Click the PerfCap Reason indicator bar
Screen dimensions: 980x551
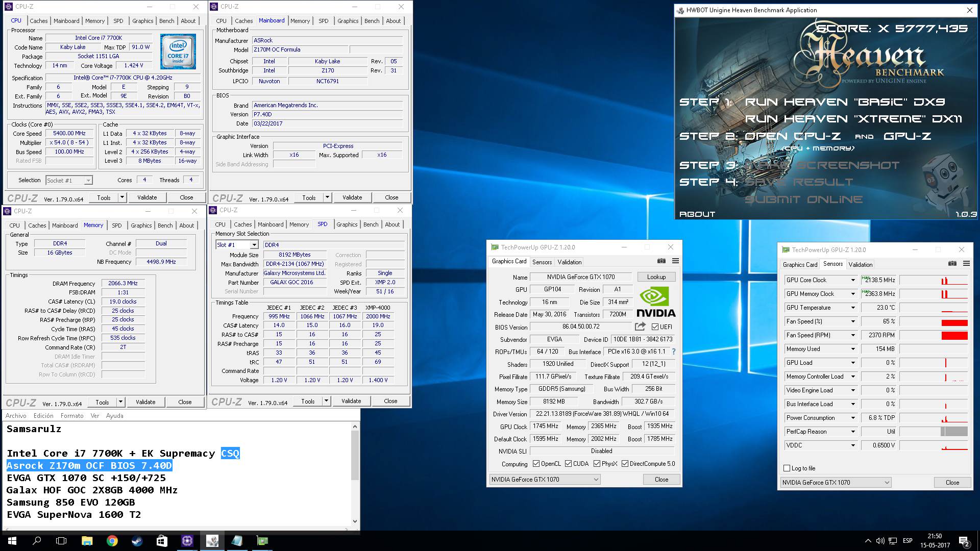934,432
